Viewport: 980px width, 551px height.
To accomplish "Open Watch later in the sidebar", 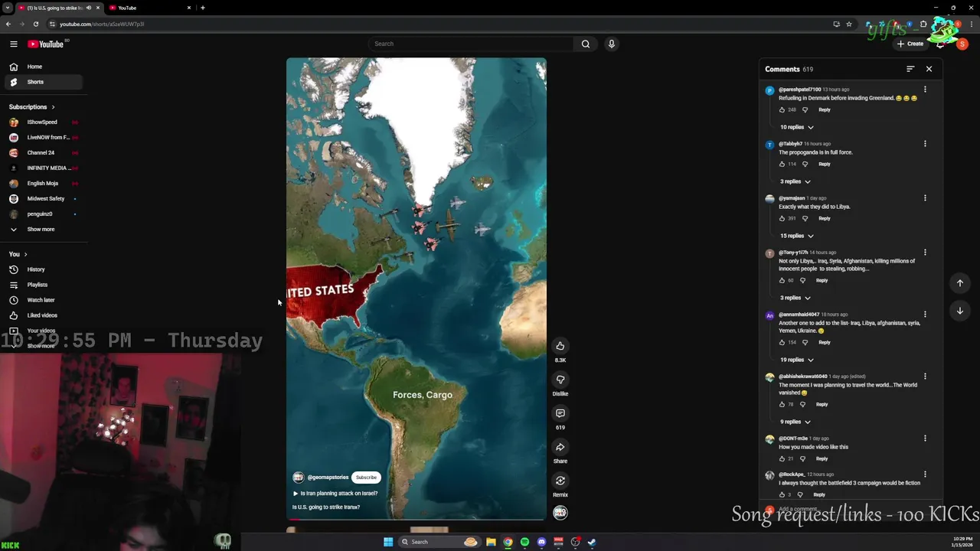I will pos(43,300).
